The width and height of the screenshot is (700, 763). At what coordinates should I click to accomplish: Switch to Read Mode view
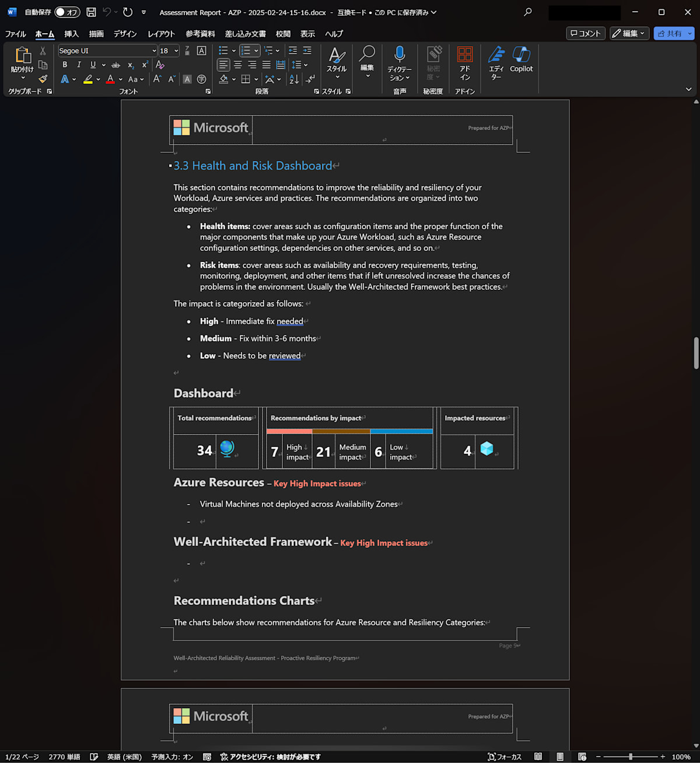(538, 757)
